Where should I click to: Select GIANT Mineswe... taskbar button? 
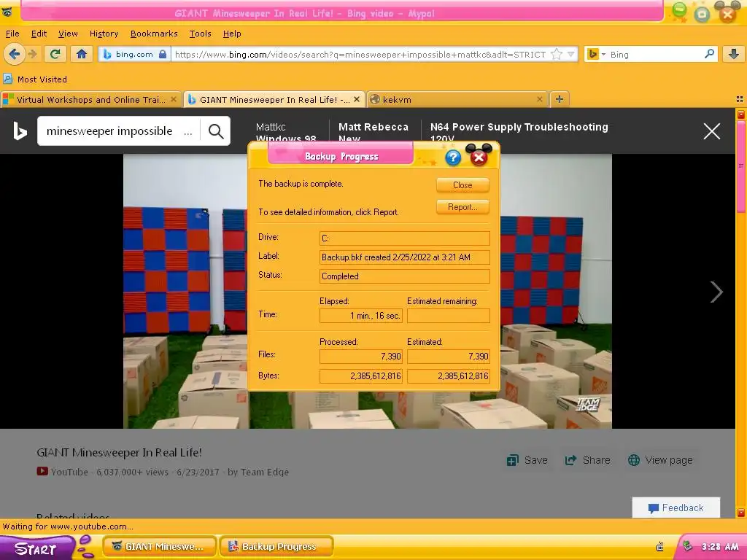(x=160, y=547)
